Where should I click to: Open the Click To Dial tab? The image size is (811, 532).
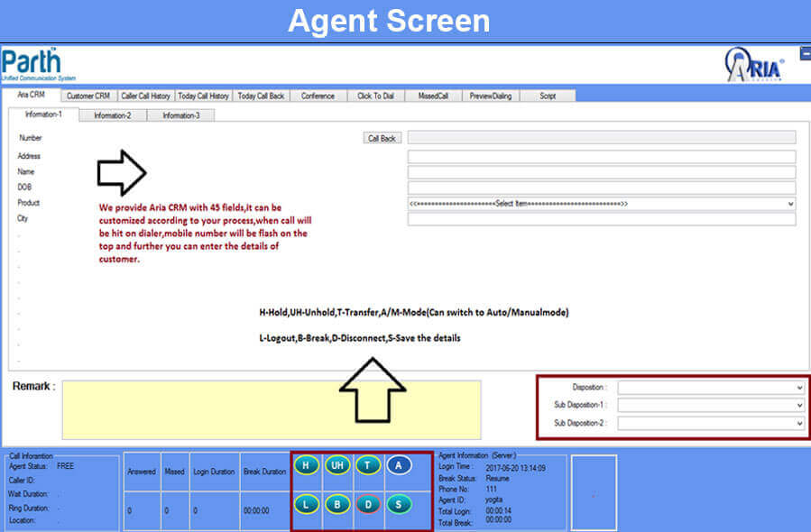pos(375,96)
